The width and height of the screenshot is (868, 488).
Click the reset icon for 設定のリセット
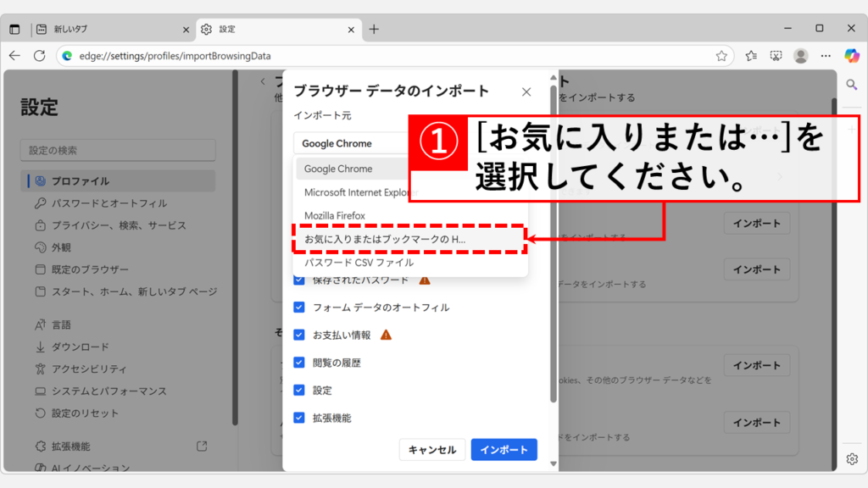[41, 413]
